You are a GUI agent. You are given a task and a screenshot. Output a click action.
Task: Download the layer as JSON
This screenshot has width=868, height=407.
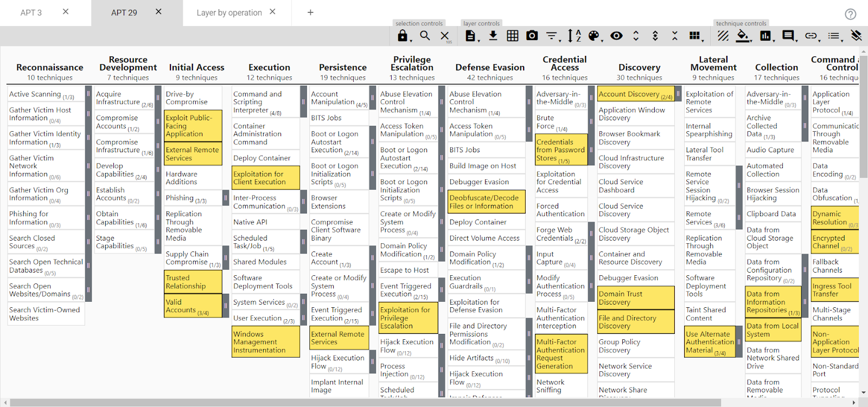click(x=493, y=36)
